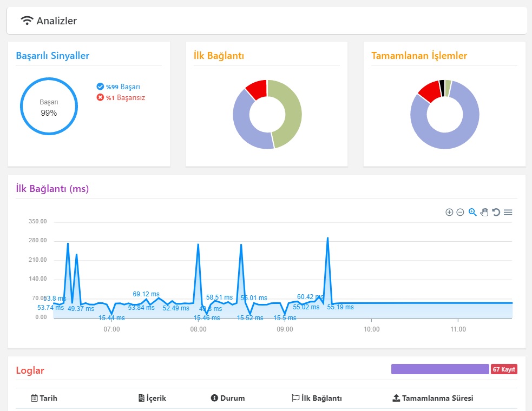Click the red cross failure icon
Screen dimensions: 532x411
[x=100, y=98]
